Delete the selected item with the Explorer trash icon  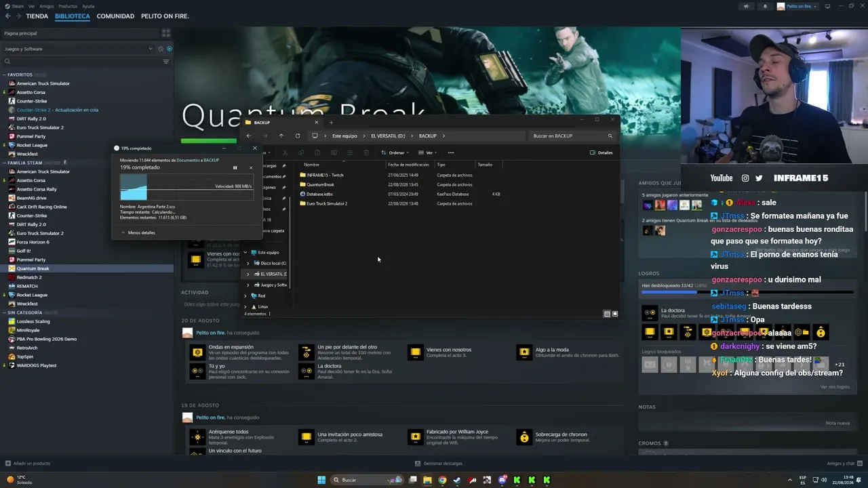click(x=366, y=152)
